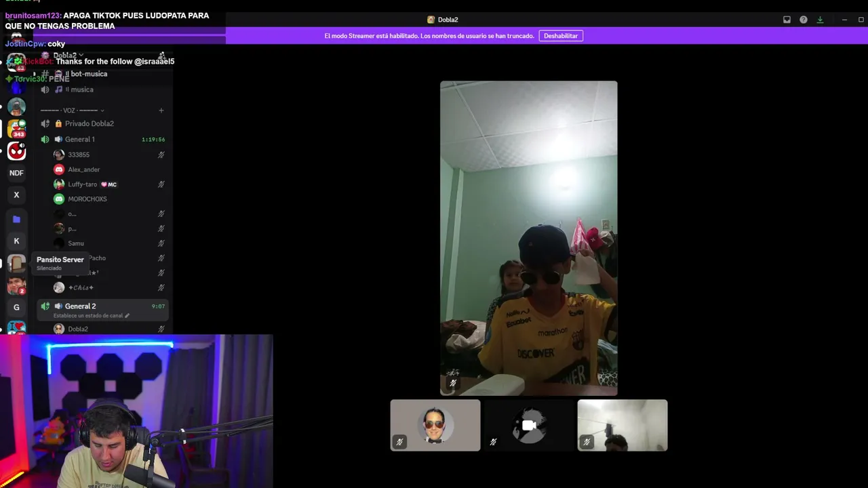Collapse the VOZ channel category
This screenshot has height=488, width=868.
[x=72, y=110]
